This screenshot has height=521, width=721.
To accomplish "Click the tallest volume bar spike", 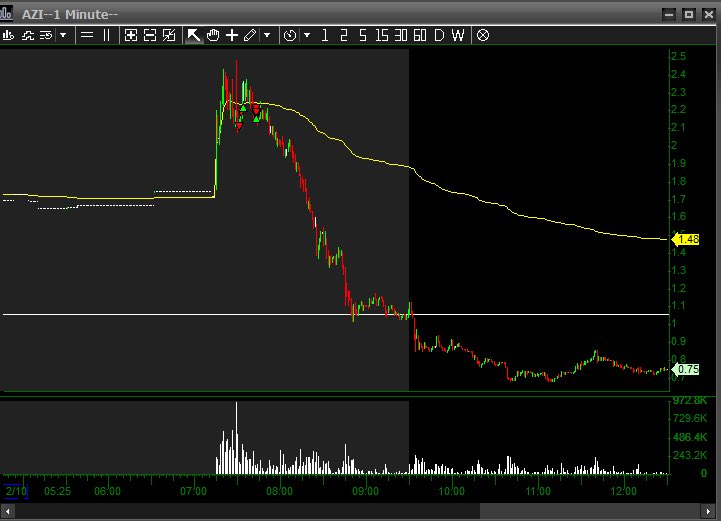I will [x=236, y=438].
